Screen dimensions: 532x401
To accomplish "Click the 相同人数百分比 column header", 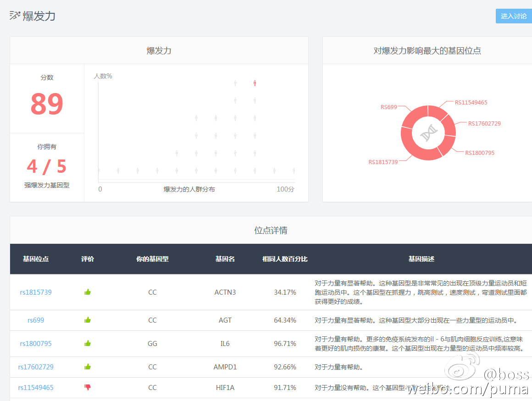I will pyautogui.click(x=285, y=259).
